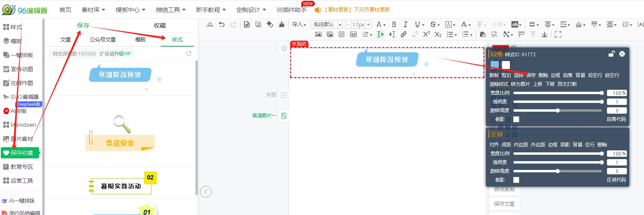Viewport: 644px width, 215px height.
Task: Expand the 导入 import dropdown
Action: coord(299,25)
